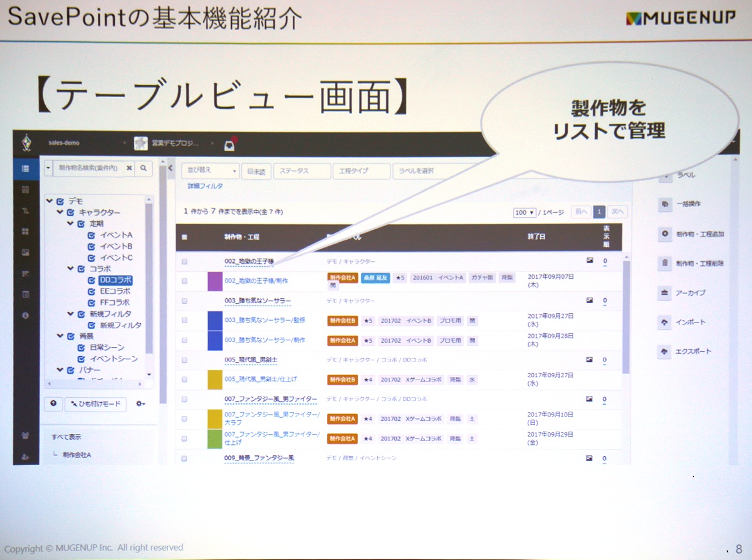Click the trash icon for 制作物・工程削除
This screenshot has height=560, width=752.
[664, 263]
